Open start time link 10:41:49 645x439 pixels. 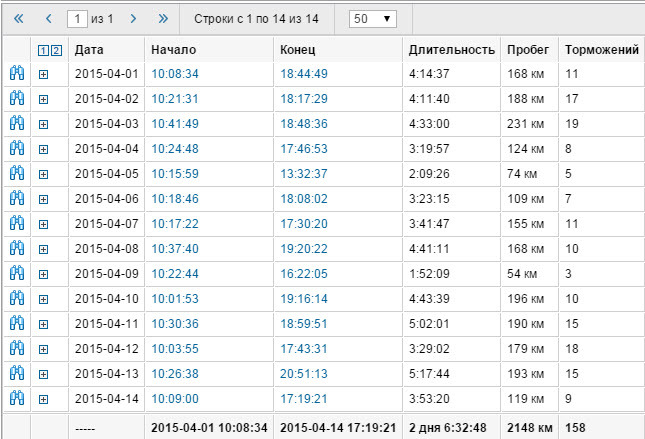pyautogui.click(x=175, y=124)
